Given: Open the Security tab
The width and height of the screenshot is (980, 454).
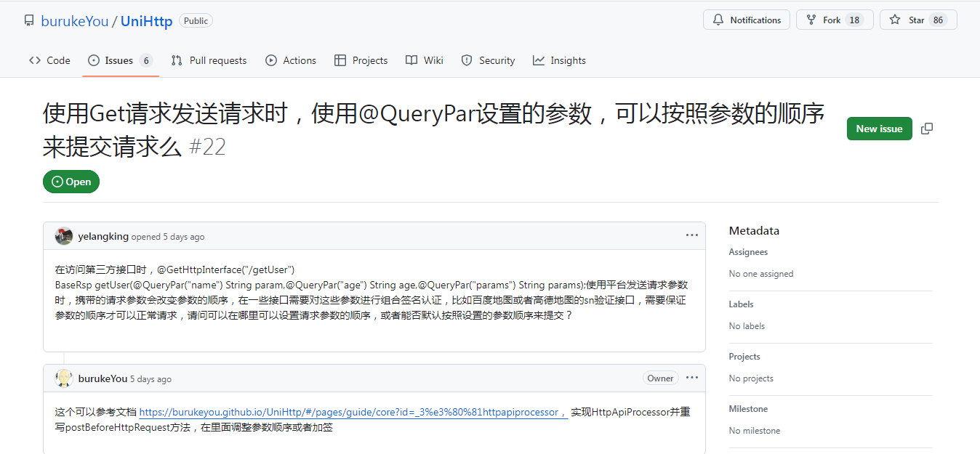Looking at the screenshot, I should tap(489, 60).
